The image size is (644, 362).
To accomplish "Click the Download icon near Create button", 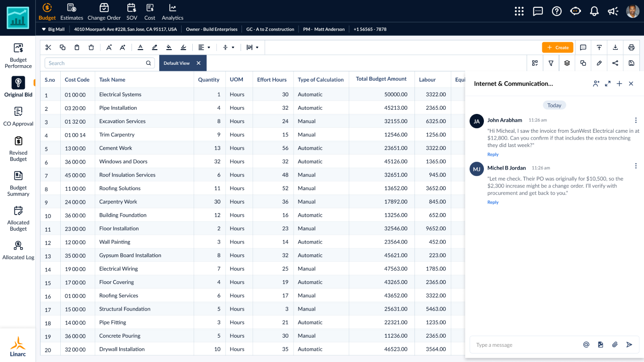I will (615, 47).
